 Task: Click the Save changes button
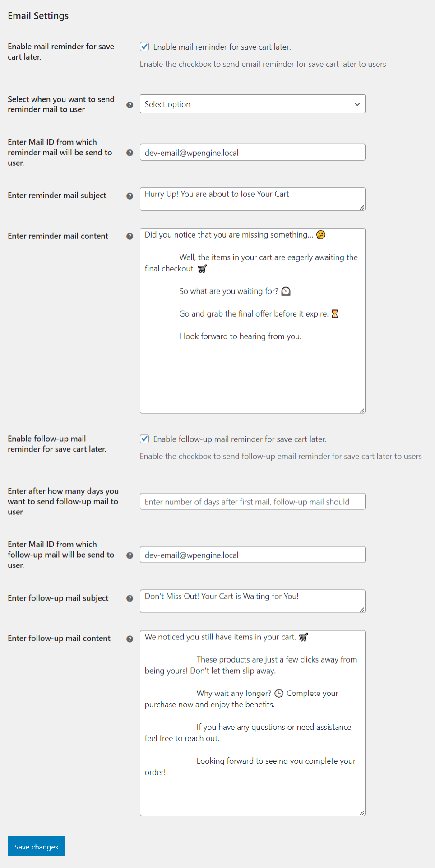tap(36, 846)
